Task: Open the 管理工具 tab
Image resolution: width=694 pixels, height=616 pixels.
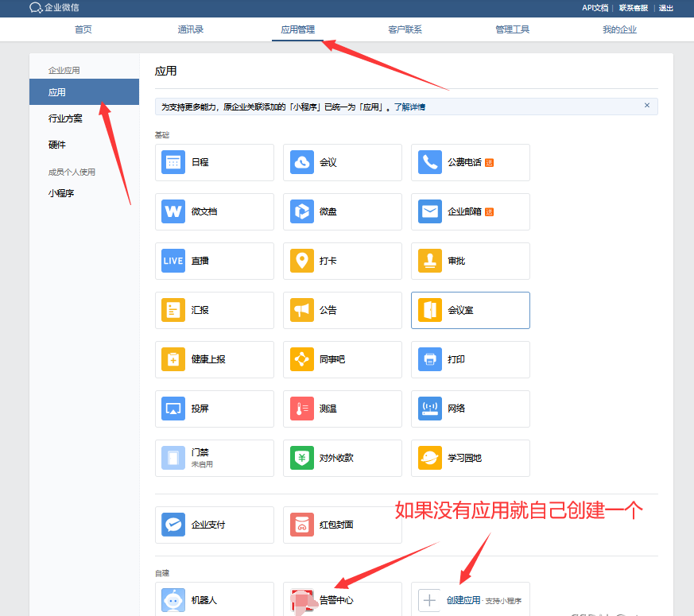Action: point(512,29)
